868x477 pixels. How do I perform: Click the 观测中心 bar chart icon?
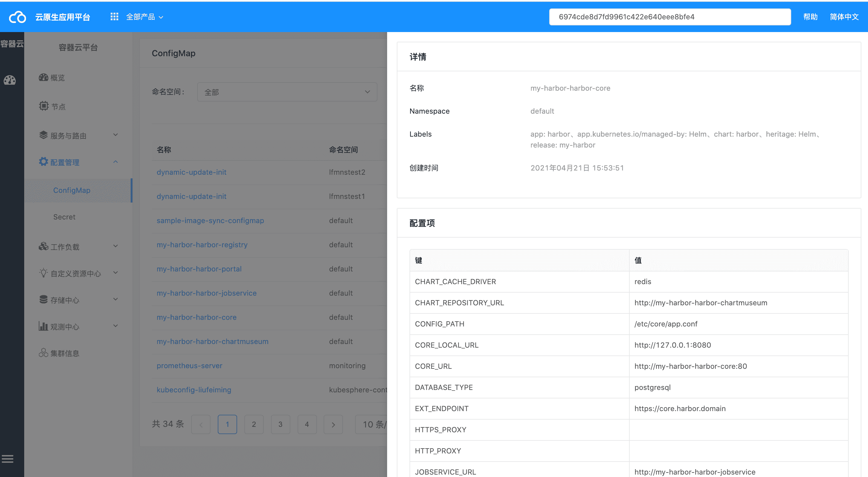point(44,326)
